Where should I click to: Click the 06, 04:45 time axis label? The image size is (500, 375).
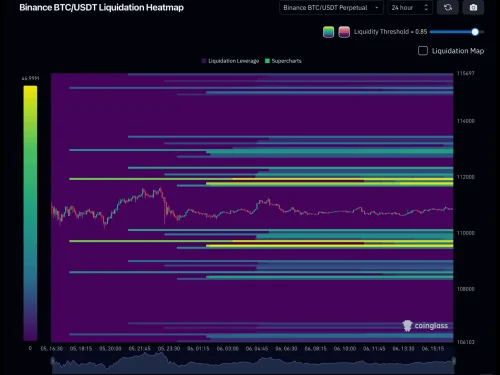(257, 349)
